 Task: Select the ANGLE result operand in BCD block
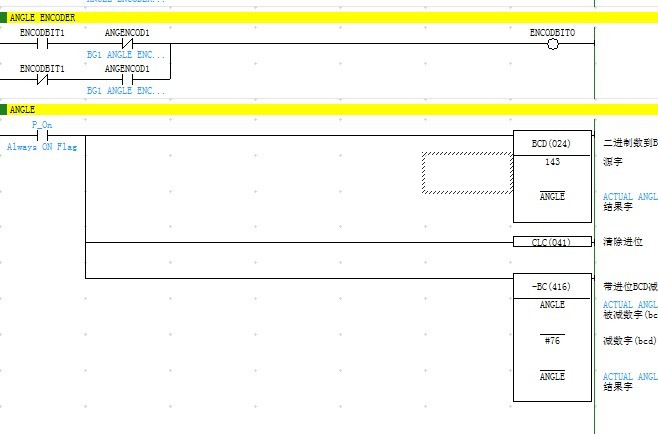tap(552, 197)
